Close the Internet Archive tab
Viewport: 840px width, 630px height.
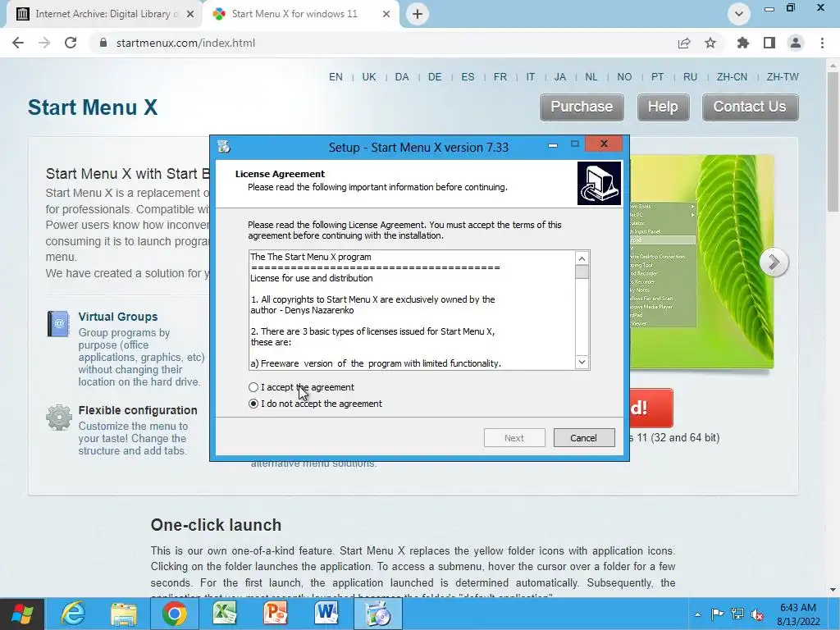pos(190,15)
